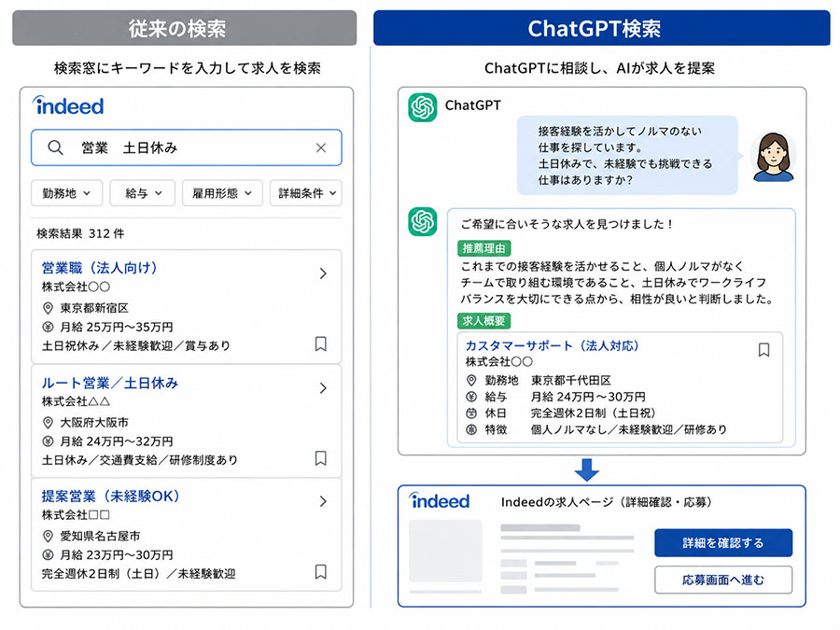
Task: Bookmark the 営業職(法人向け) job listing
Action: click(x=320, y=343)
